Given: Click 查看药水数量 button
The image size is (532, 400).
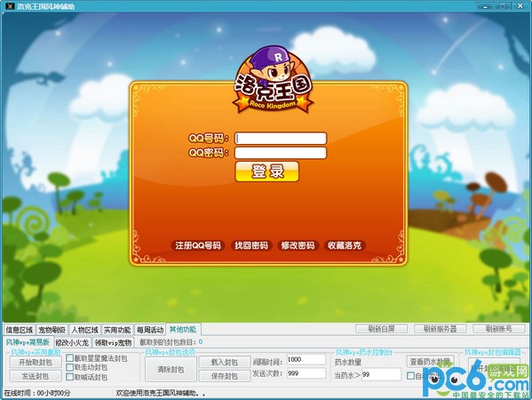Looking at the screenshot, I should tap(430, 361).
